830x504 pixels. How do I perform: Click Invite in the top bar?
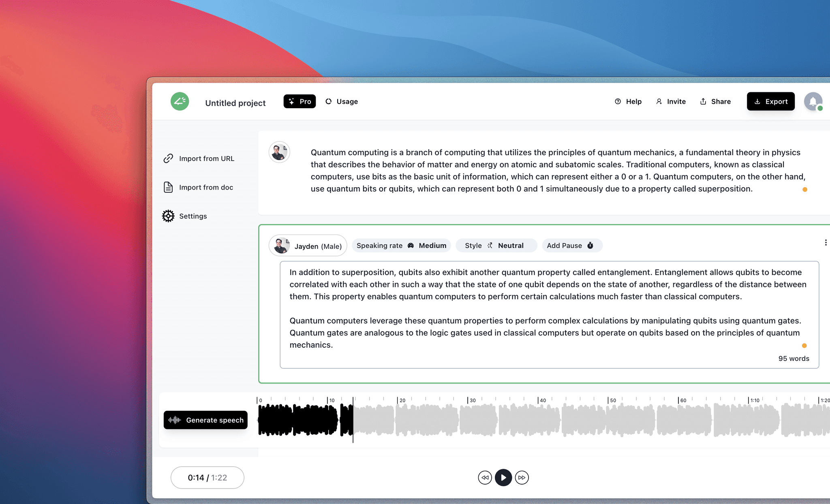[x=671, y=101]
